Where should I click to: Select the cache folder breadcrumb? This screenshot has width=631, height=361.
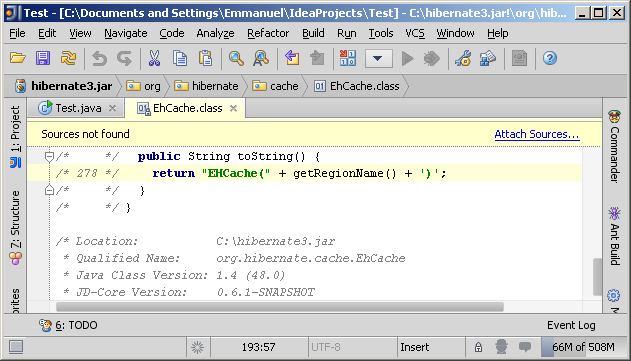click(x=276, y=86)
